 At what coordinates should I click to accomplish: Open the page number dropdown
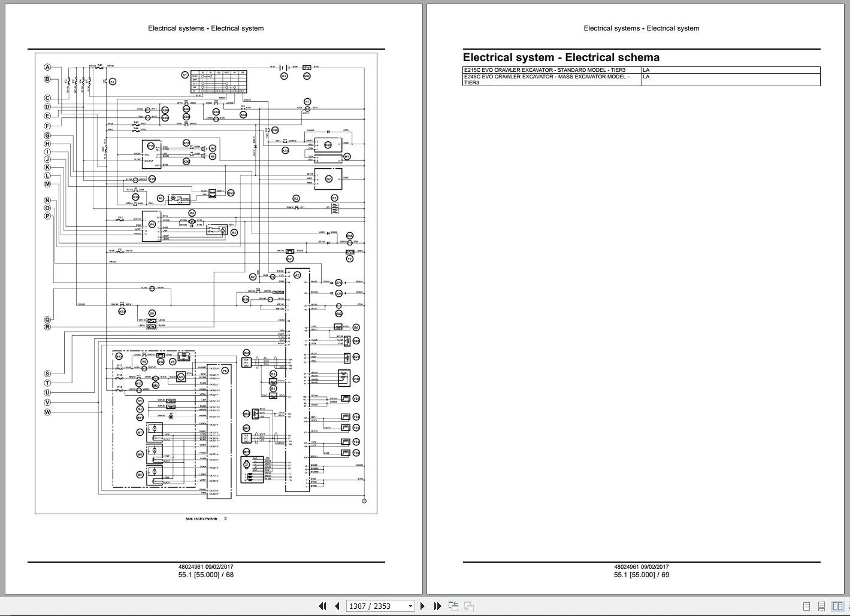[410, 606]
